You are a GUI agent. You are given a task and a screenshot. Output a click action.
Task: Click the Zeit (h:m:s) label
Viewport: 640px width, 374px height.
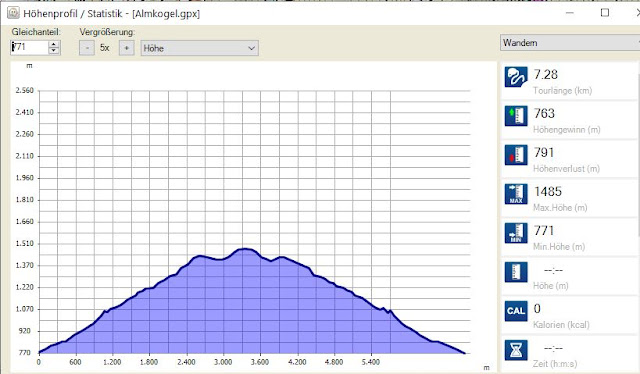555,363
